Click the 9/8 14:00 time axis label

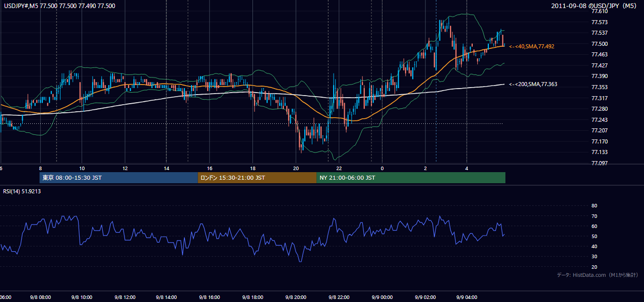pyautogui.click(x=166, y=297)
